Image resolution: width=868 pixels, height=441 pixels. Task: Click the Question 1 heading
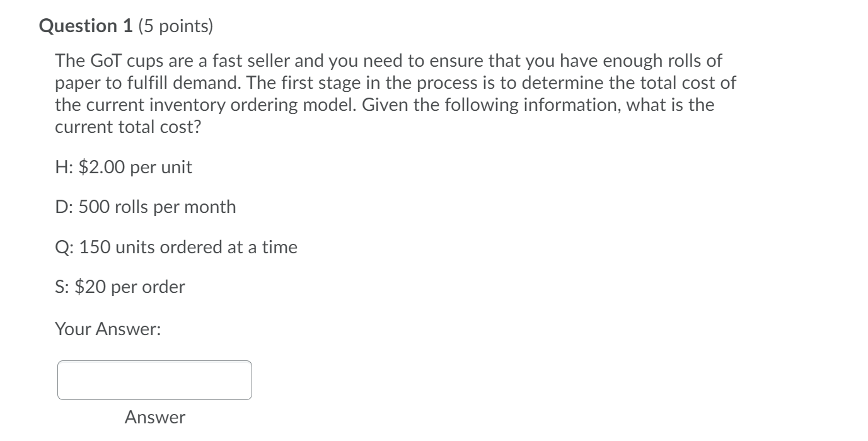pyautogui.click(x=82, y=26)
